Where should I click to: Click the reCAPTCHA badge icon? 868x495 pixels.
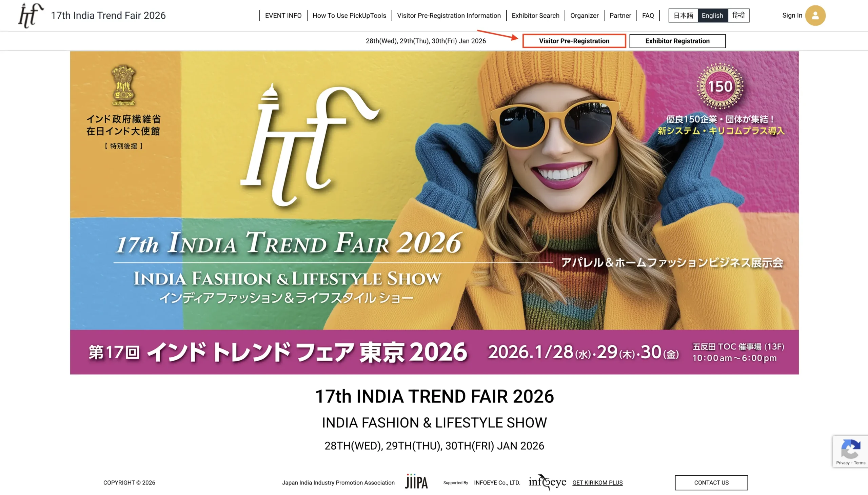pyautogui.click(x=850, y=449)
